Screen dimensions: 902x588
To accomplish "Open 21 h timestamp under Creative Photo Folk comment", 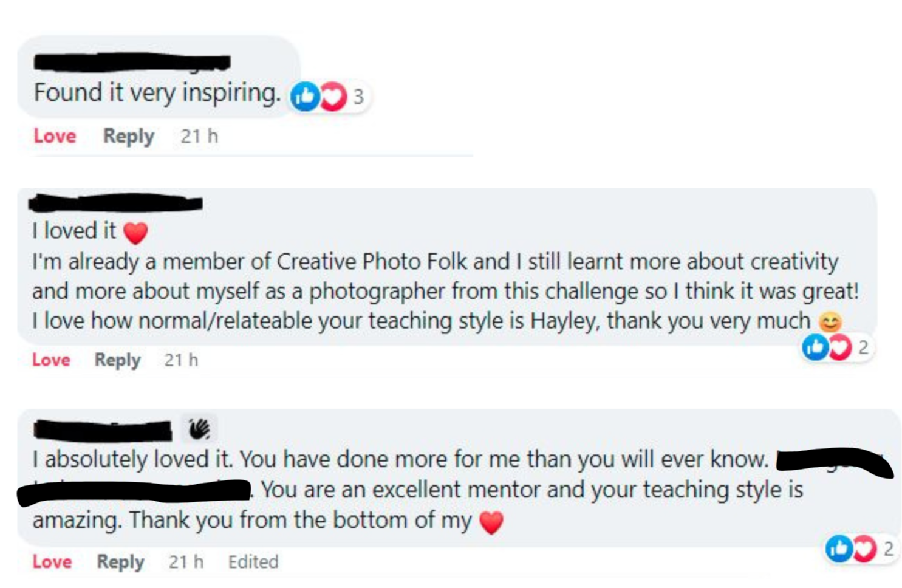I will (x=180, y=360).
